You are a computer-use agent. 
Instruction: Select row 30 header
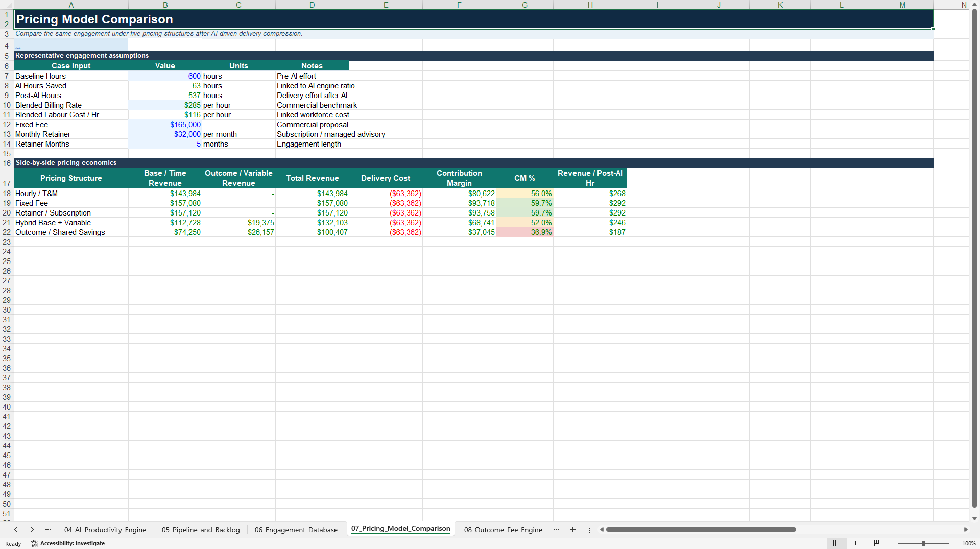(x=7, y=310)
